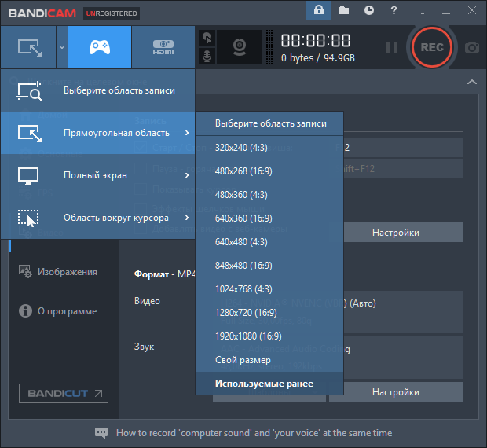Select the Game recording mode gamepad icon
Screen dimensions: 487x448
[x=100, y=47]
